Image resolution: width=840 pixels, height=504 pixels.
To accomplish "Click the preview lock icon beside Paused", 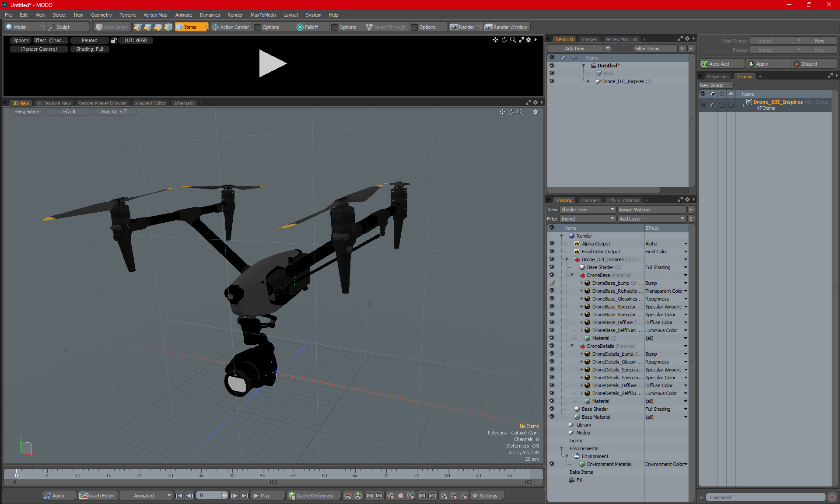I will (x=114, y=40).
